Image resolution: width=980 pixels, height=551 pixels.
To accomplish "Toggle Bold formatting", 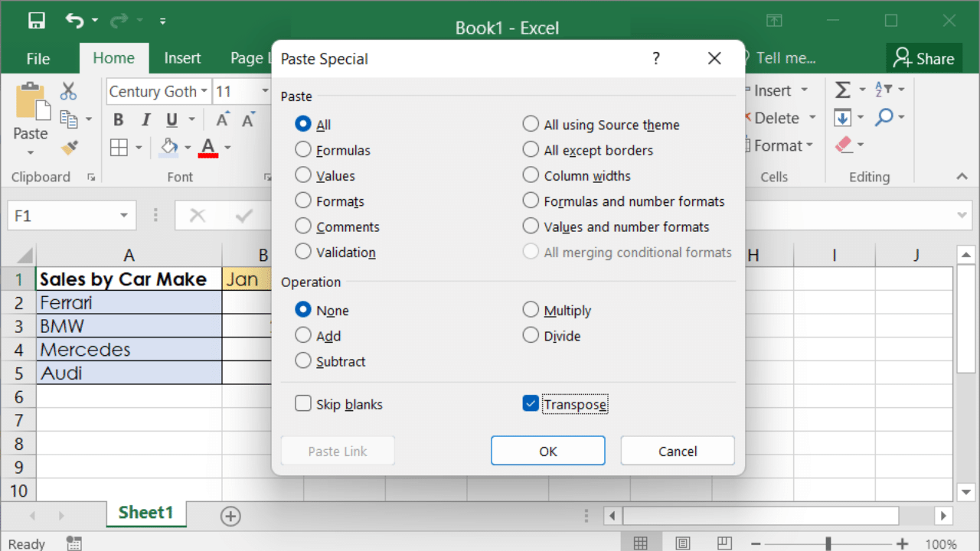I will point(118,119).
